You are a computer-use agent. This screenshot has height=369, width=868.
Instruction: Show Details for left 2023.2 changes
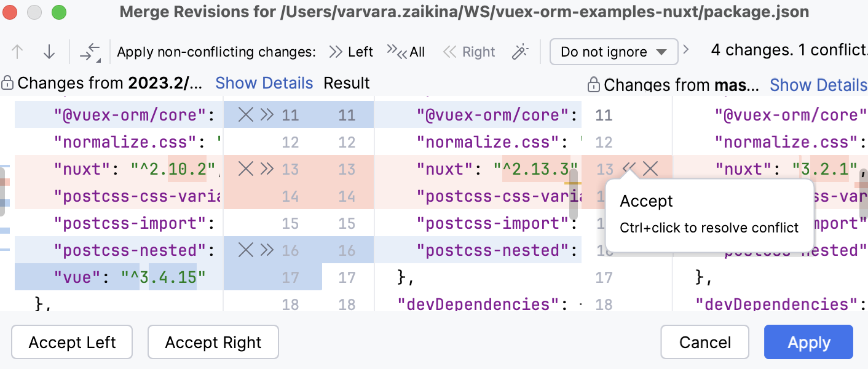(x=264, y=83)
